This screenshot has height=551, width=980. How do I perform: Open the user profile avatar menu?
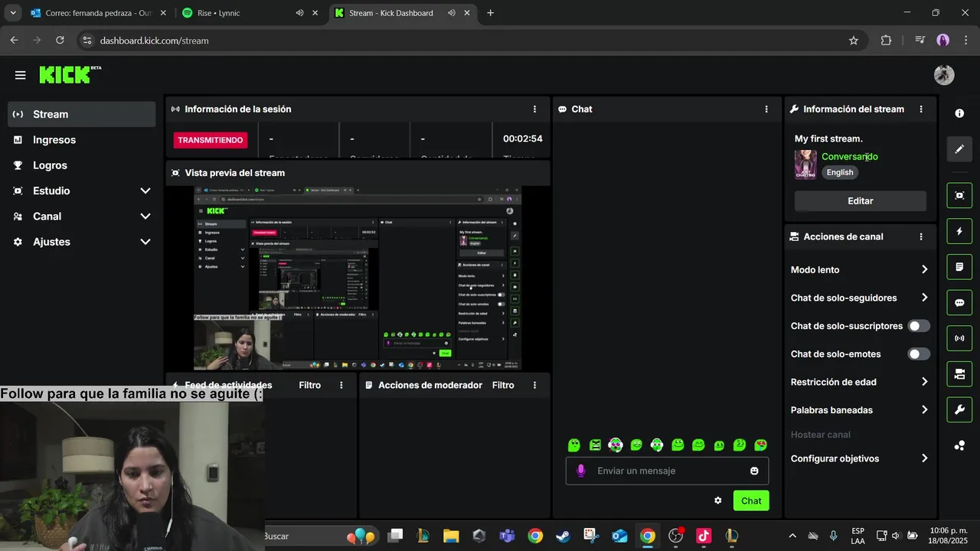[x=944, y=75]
